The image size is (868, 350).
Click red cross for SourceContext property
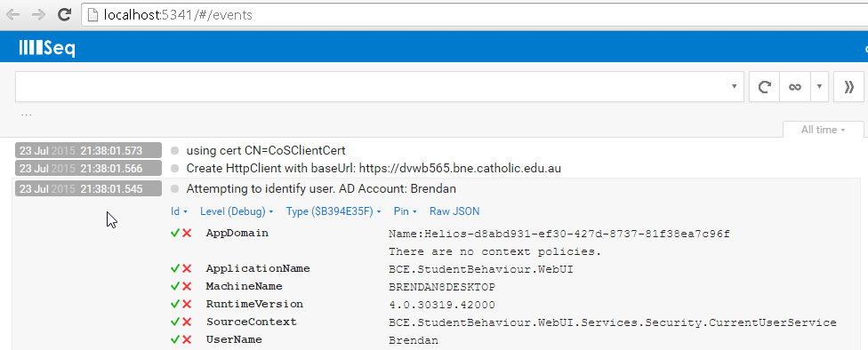point(187,322)
